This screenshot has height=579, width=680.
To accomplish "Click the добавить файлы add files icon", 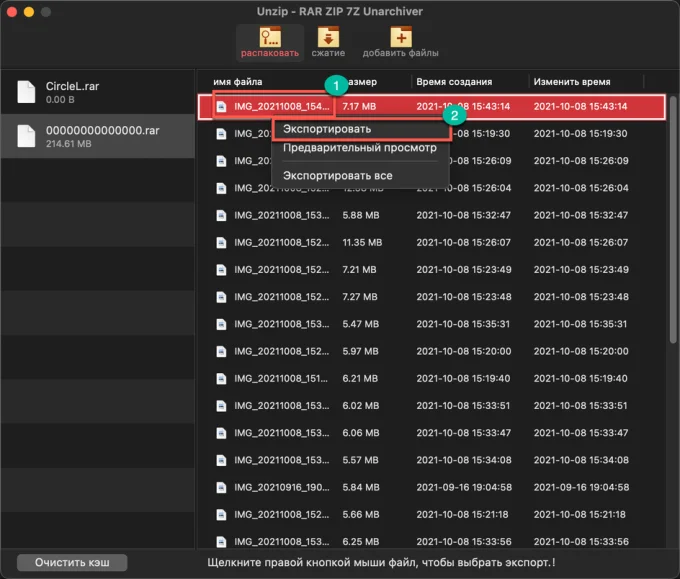I will click(401, 37).
